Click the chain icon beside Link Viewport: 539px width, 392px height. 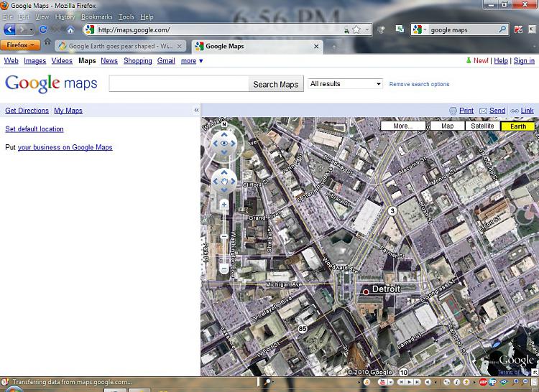coord(515,111)
